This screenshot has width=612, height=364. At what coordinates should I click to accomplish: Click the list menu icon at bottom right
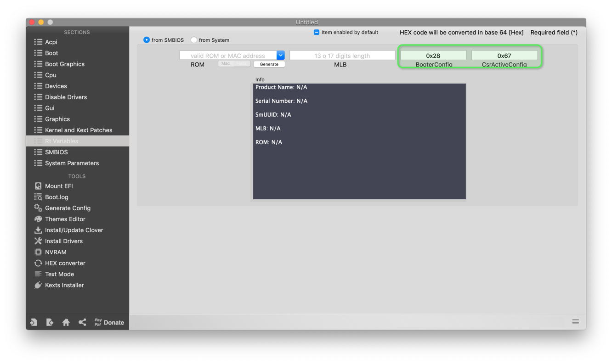[576, 322]
